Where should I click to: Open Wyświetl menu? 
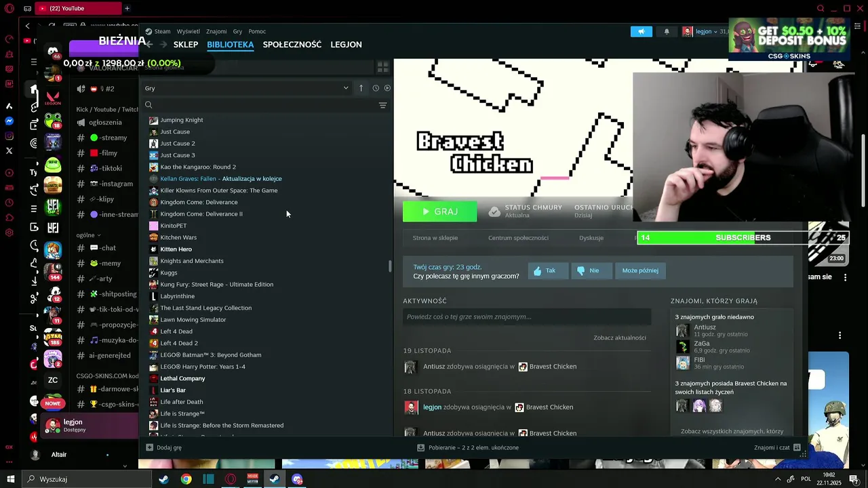point(188,31)
